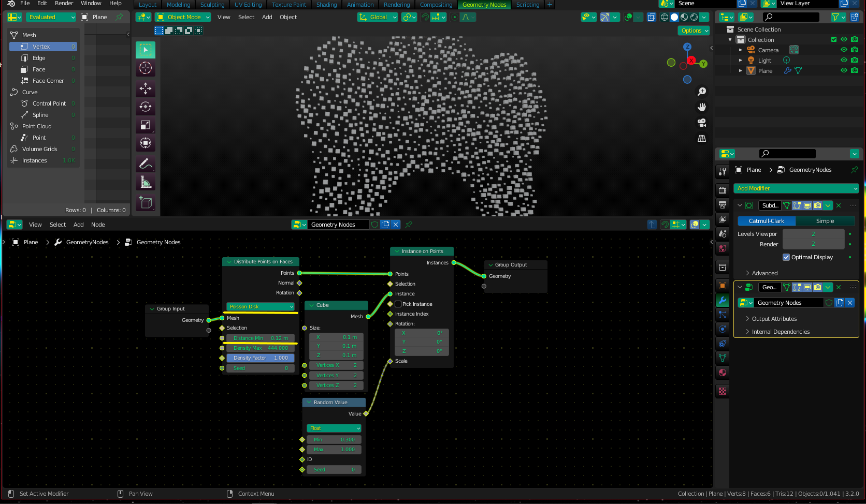This screenshot has width=866, height=504.
Task: Open the Poisson Disk method dropdown
Action: pos(261,307)
